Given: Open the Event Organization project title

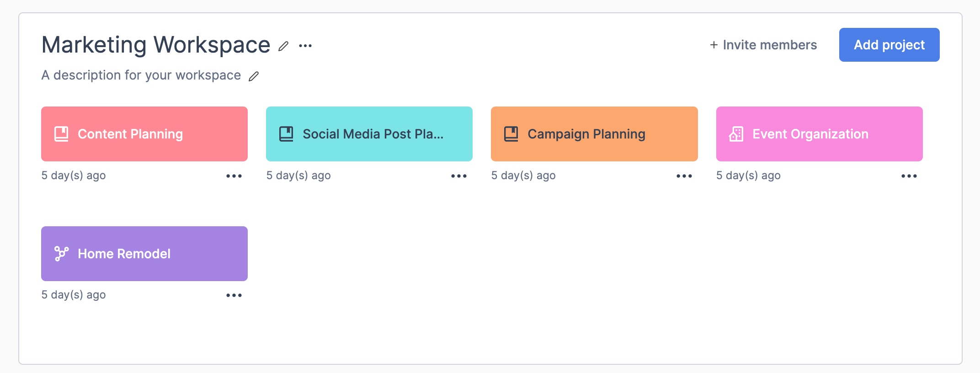Looking at the screenshot, I should tap(810, 134).
